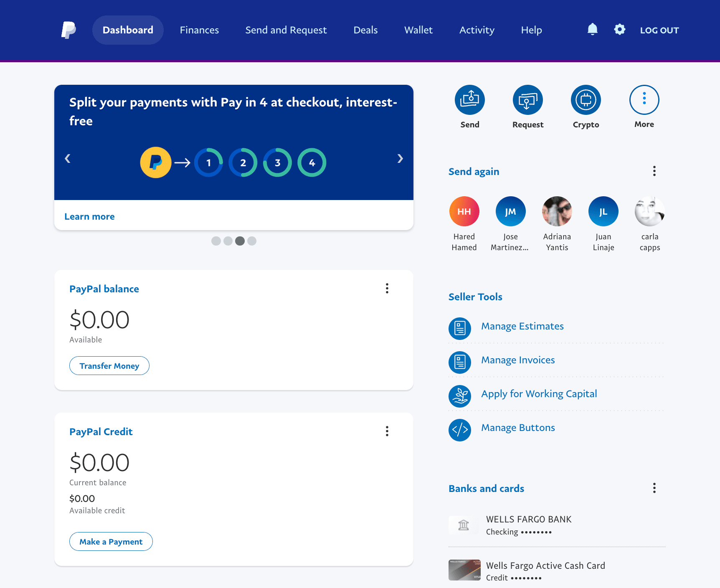Open Wells Fargo Active Cash Card entry
This screenshot has width=720, height=588.
(x=557, y=570)
